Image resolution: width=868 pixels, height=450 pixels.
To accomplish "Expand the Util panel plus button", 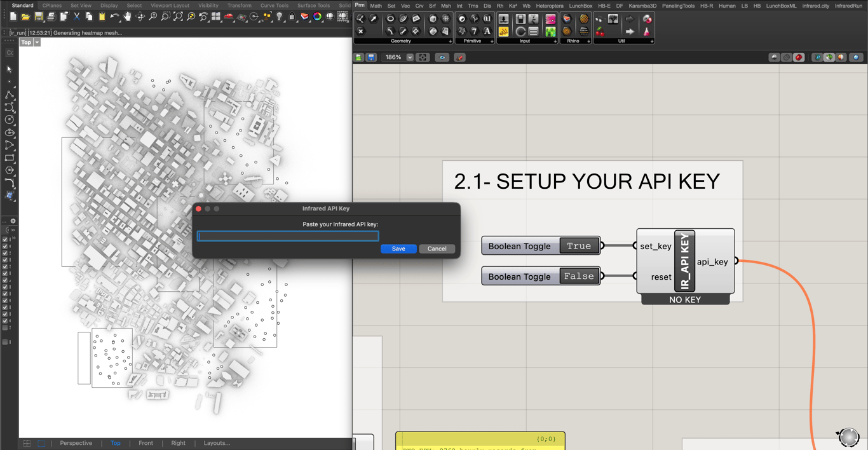I will tap(652, 41).
